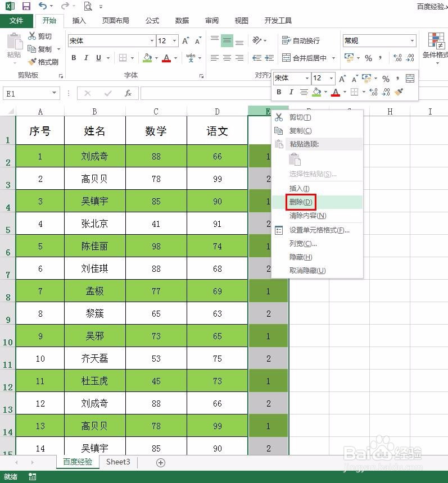Open the number format dropdown 常规
This screenshot has width=448, height=483.
(412, 40)
